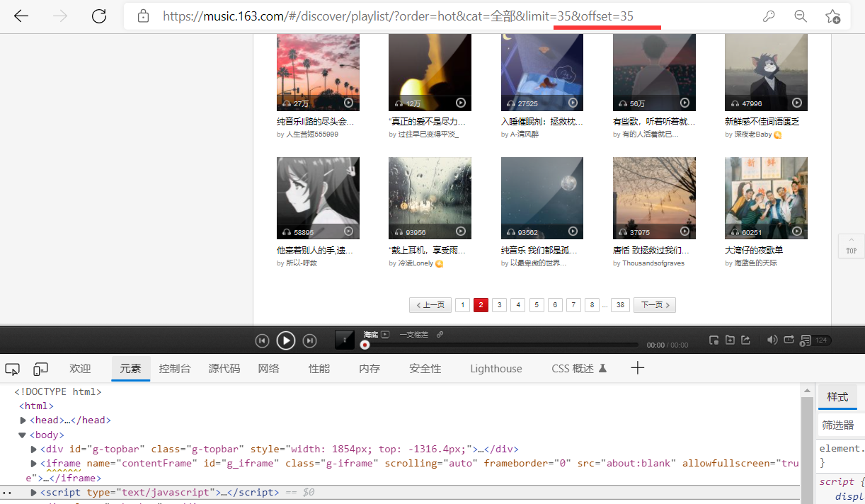This screenshot has height=504, width=865.
Task: Go to page 3 in the pagination
Action: point(499,305)
